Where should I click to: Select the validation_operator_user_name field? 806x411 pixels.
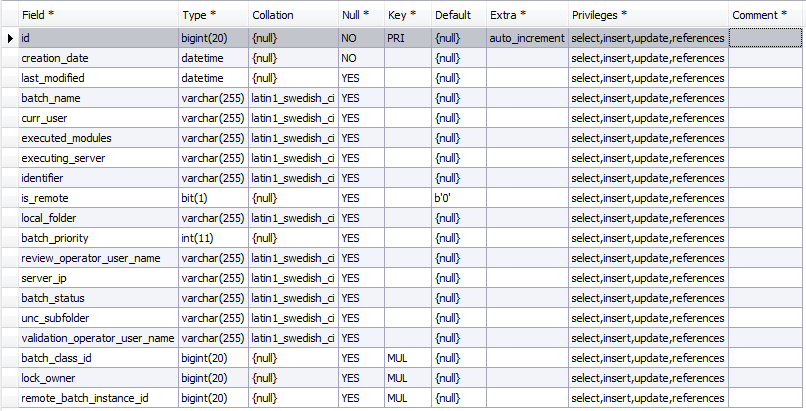pos(99,338)
